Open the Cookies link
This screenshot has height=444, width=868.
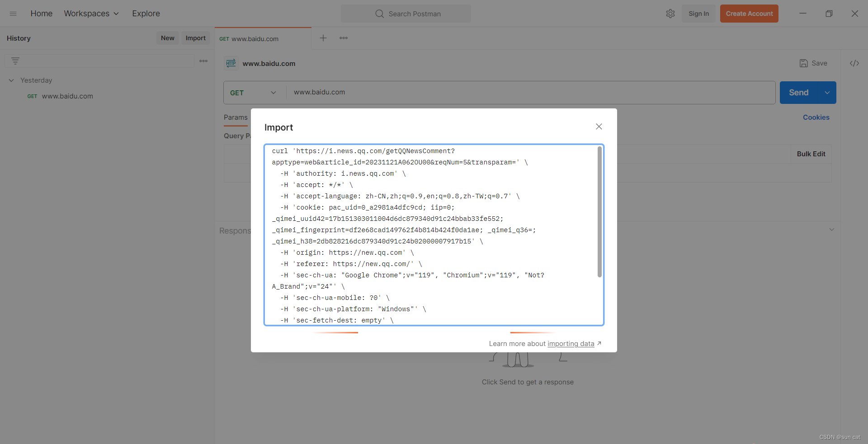point(816,117)
